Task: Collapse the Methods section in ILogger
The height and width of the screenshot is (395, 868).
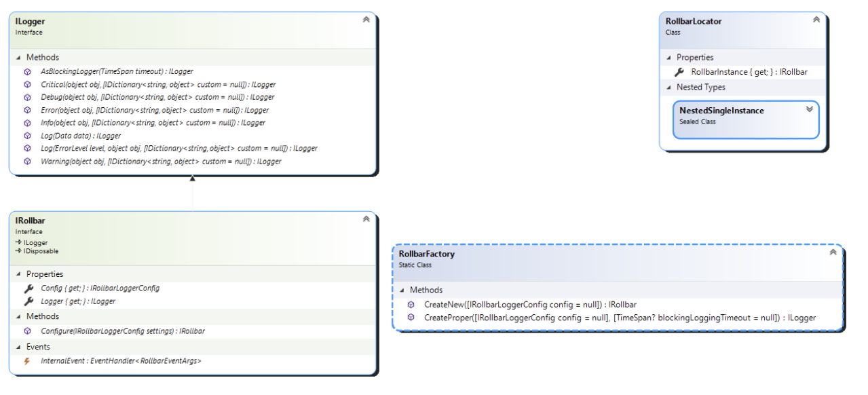Action: point(18,58)
